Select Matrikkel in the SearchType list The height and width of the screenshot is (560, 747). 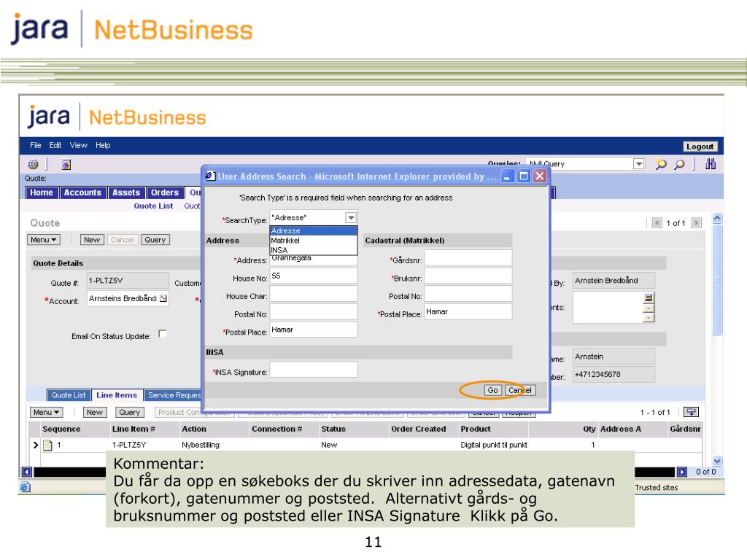click(x=314, y=241)
